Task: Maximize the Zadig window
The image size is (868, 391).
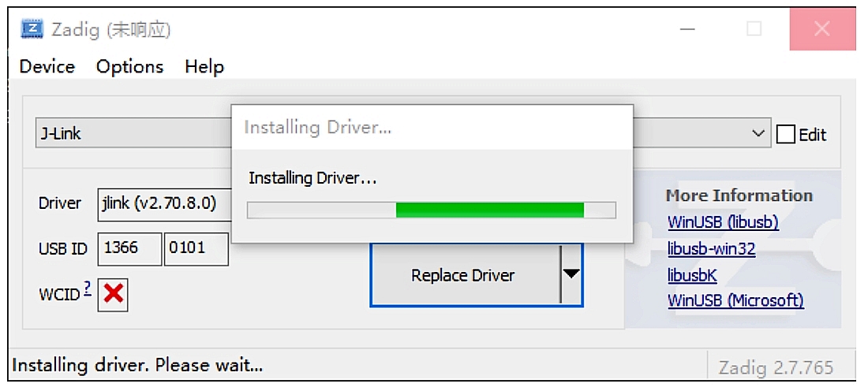Action: click(x=754, y=28)
